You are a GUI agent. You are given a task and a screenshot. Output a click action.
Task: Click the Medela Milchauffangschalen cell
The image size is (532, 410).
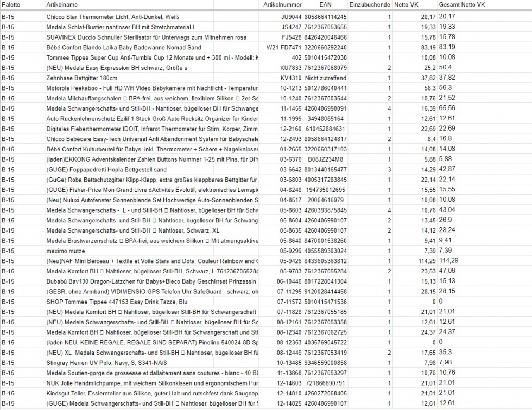153,98
